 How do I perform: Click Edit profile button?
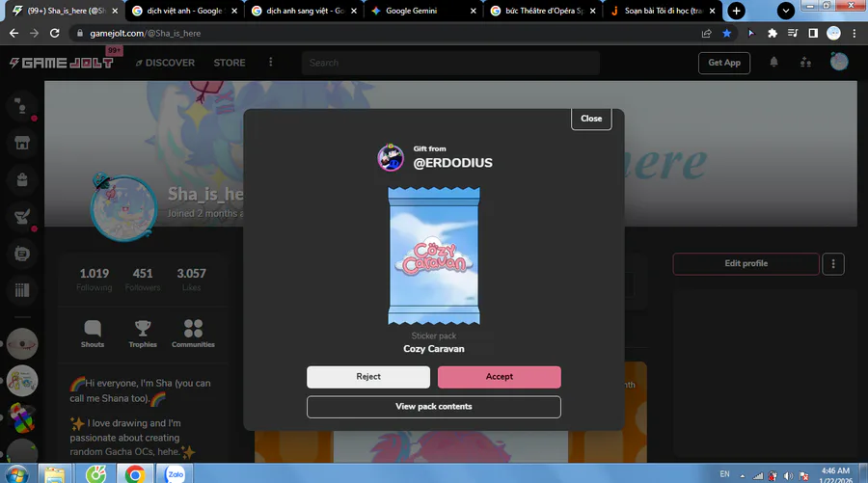[x=746, y=264]
